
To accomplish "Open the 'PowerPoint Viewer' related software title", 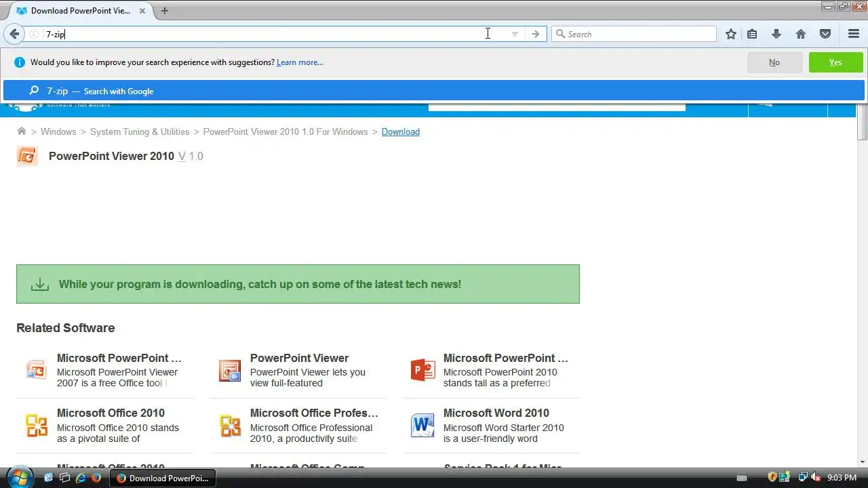I will [x=299, y=358].
